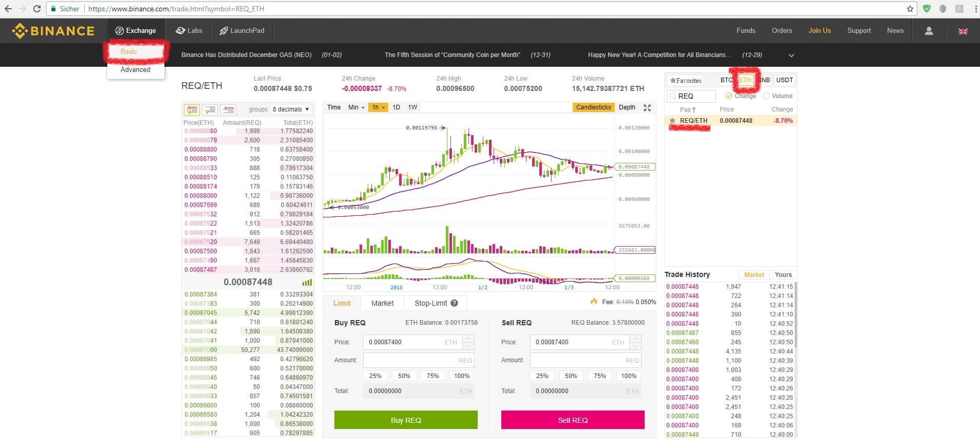Switch chart to Depth view

coord(627,107)
